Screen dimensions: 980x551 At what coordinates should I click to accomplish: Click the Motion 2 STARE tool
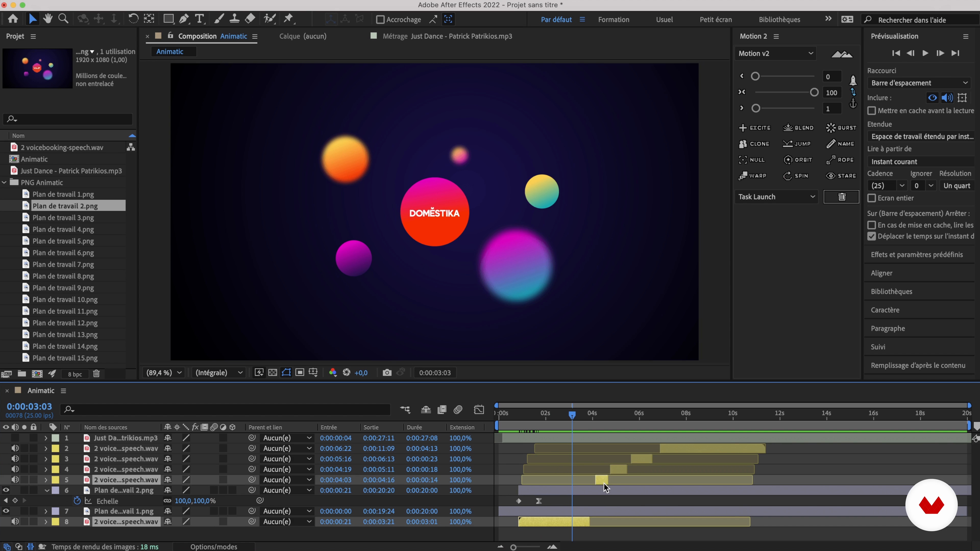(x=841, y=176)
